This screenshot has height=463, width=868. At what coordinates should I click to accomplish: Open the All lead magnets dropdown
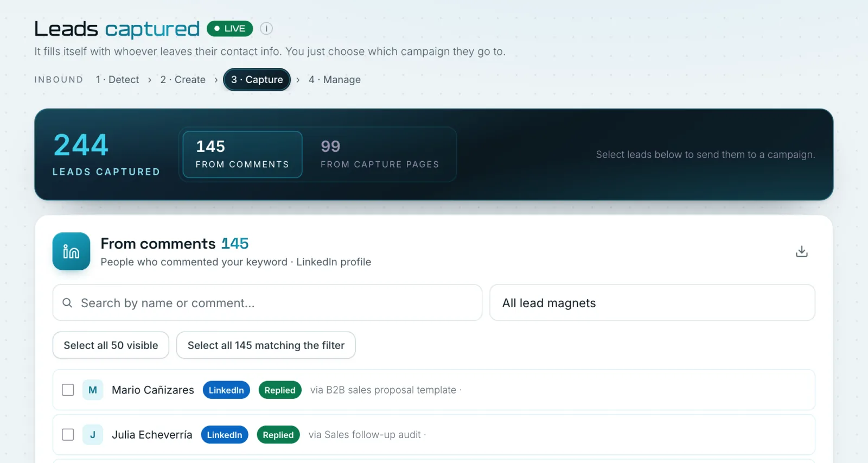tap(652, 303)
